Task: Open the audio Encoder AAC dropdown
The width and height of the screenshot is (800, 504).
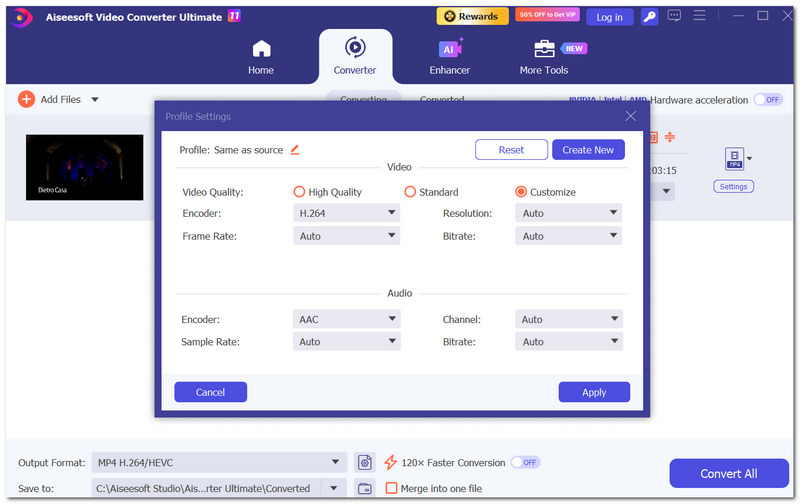Action: [346, 319]
